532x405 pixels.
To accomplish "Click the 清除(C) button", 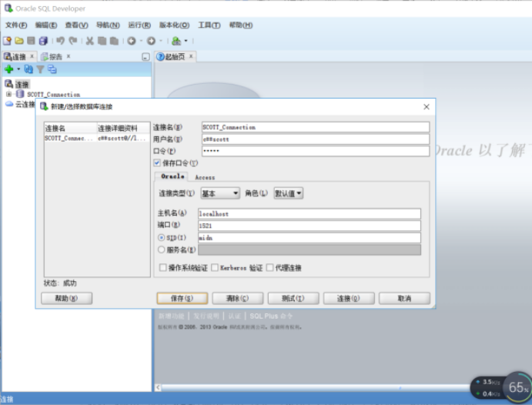I will pyautogui.click(x=237, y=299).
